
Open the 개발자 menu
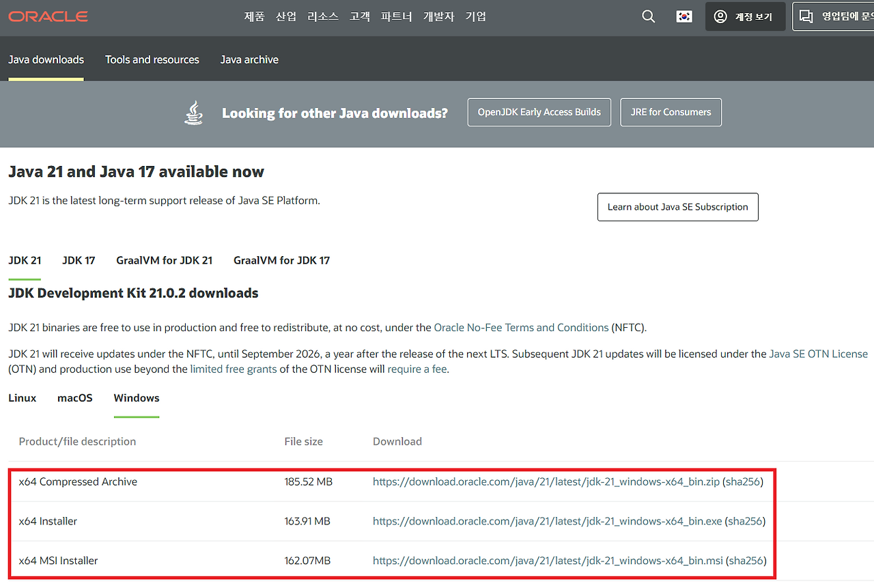438,16
